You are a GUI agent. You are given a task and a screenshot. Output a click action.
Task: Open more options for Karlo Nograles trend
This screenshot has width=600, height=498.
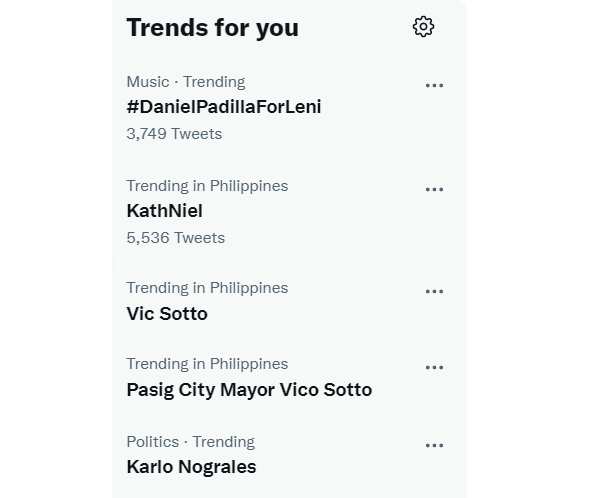[x=434, y=445]
